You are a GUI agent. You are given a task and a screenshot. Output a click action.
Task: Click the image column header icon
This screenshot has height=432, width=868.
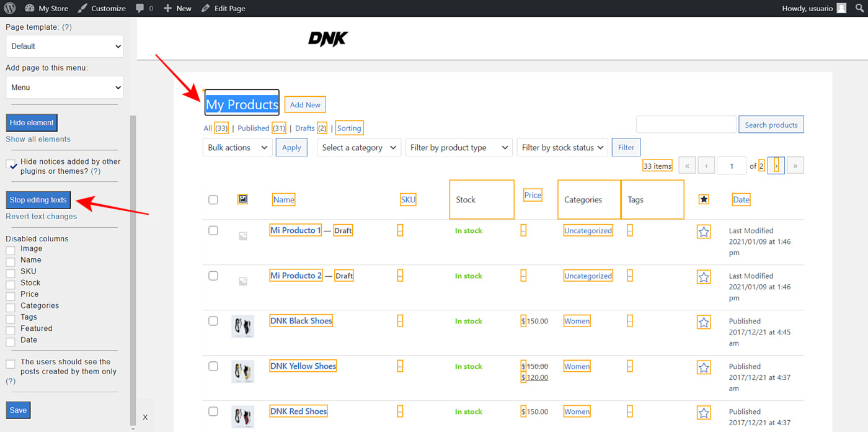[x=243, y=199]
